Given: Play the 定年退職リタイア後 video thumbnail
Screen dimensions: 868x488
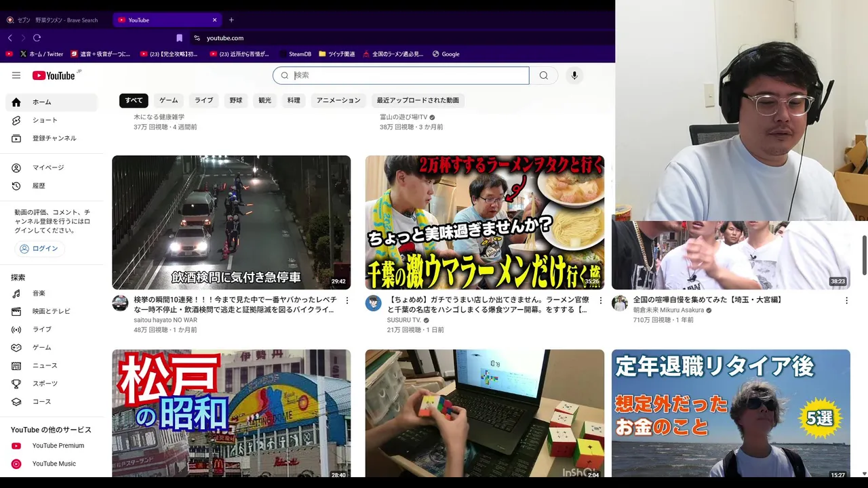Looking at the screenshot, I should click(730, 413).
